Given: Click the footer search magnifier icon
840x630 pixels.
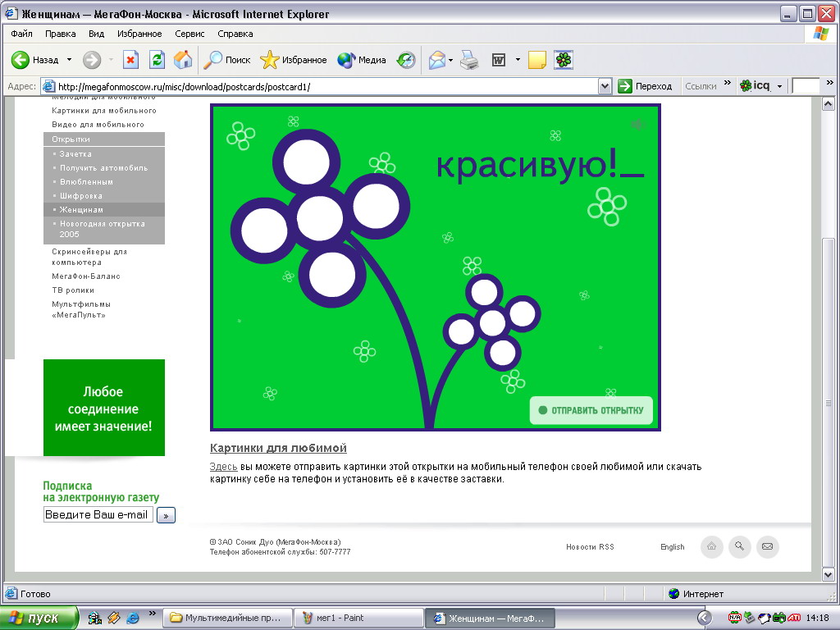Looking at the screenshot, I should pyautogui.click(x=740, y=547).
